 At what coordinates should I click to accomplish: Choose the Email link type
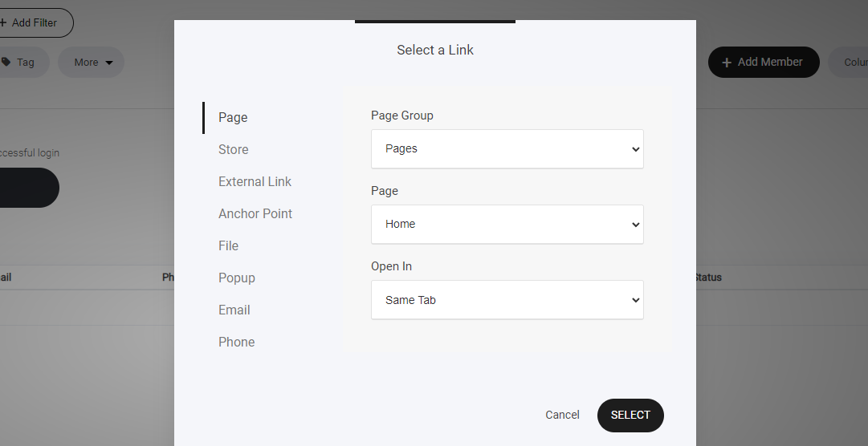pyautogui.click(x=234, y=310)
